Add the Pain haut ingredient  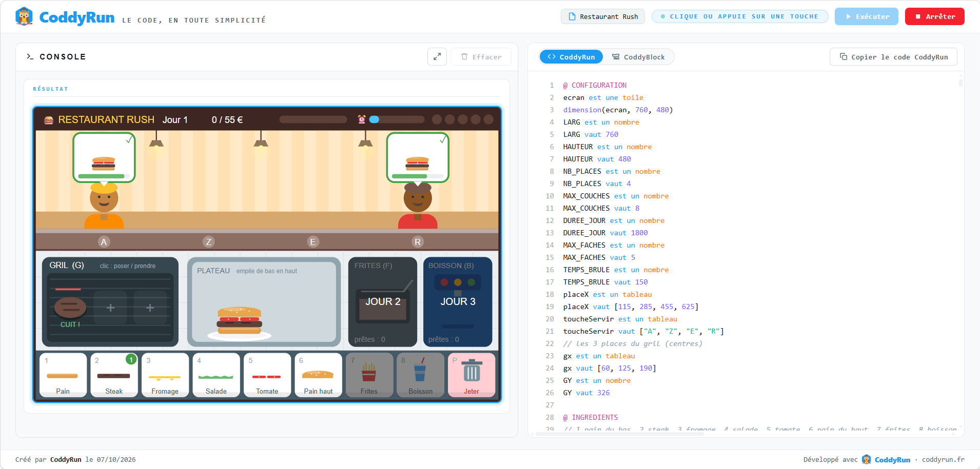pyautogui.click(x=318, y=375)
